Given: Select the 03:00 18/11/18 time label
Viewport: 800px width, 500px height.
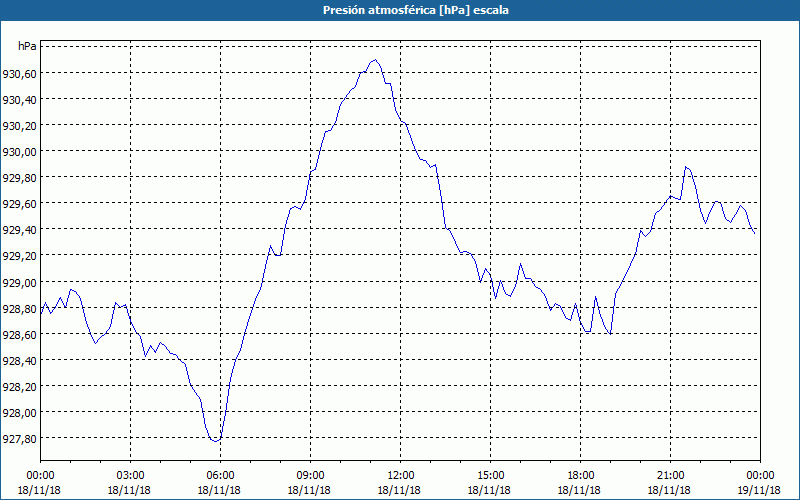Looking at the screenshot, I should tap(130, 483).
